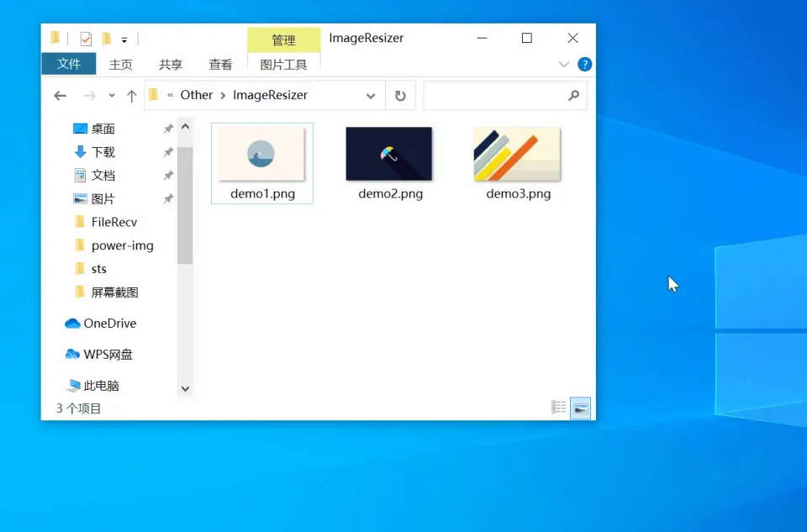Go back with the left arrow
This screenshot has height=532, width=807.
[61, 96]
